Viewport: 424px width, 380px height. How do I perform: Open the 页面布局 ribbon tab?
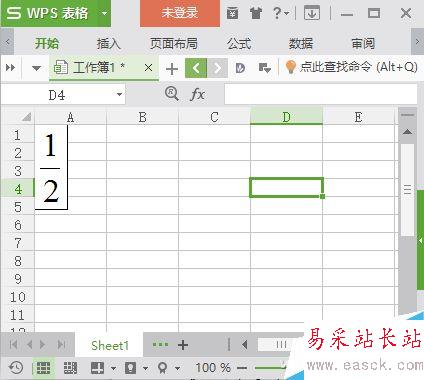coord(173,43)
